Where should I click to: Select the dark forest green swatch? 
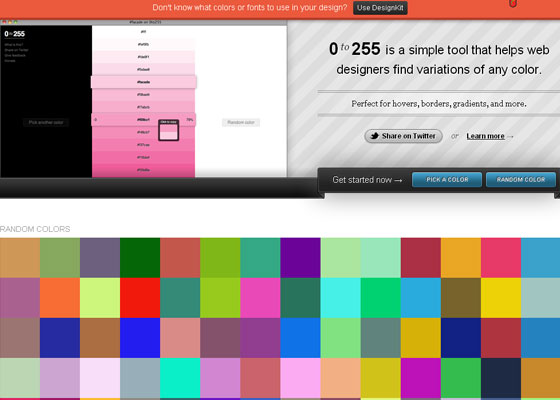[x=140, y=258]
